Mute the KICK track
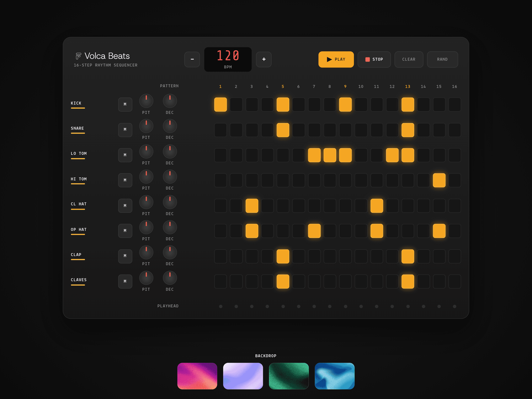Viewport: 532px width, 399px height. pos(125,104)
